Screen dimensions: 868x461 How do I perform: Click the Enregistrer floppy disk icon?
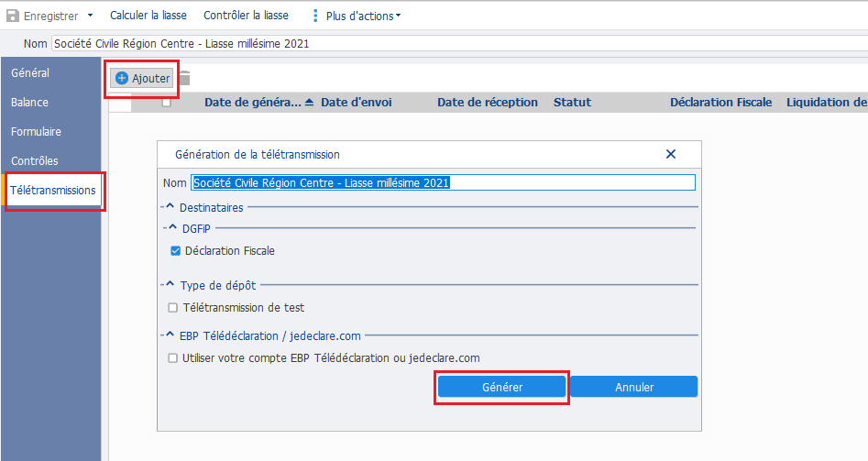12,16
